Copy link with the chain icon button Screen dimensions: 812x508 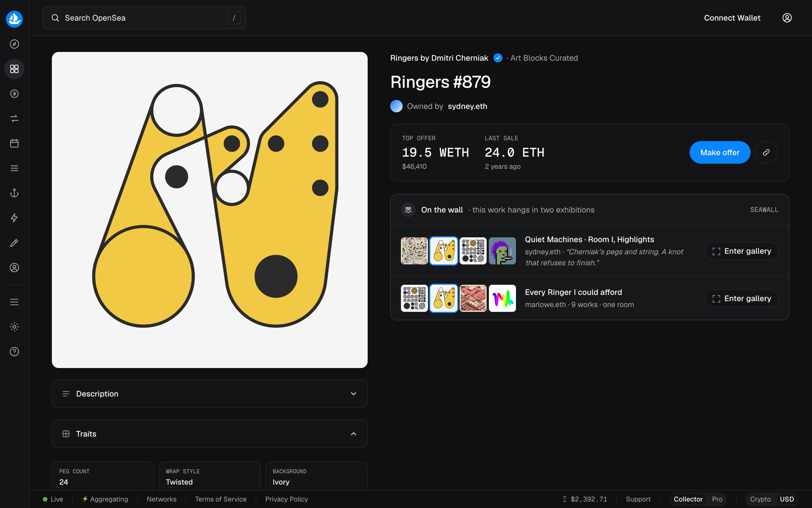coord(766,152)
